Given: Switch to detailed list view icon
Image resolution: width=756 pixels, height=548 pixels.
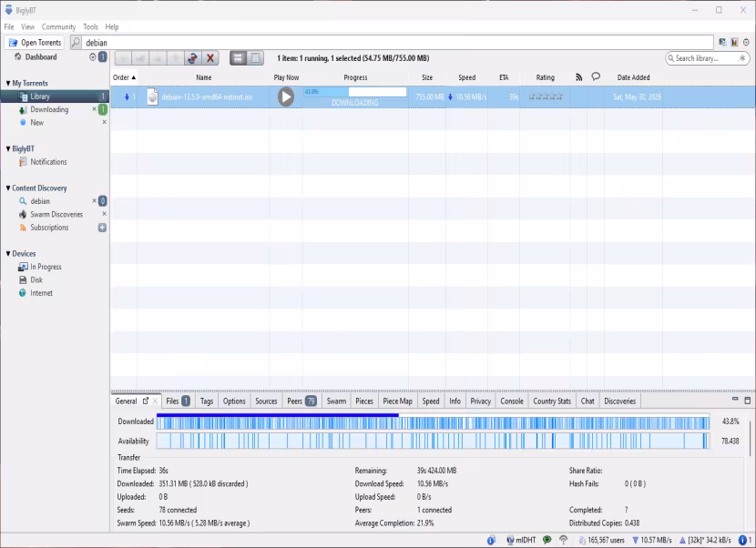Looking at the screenshot, I should [x=255, y=58].
